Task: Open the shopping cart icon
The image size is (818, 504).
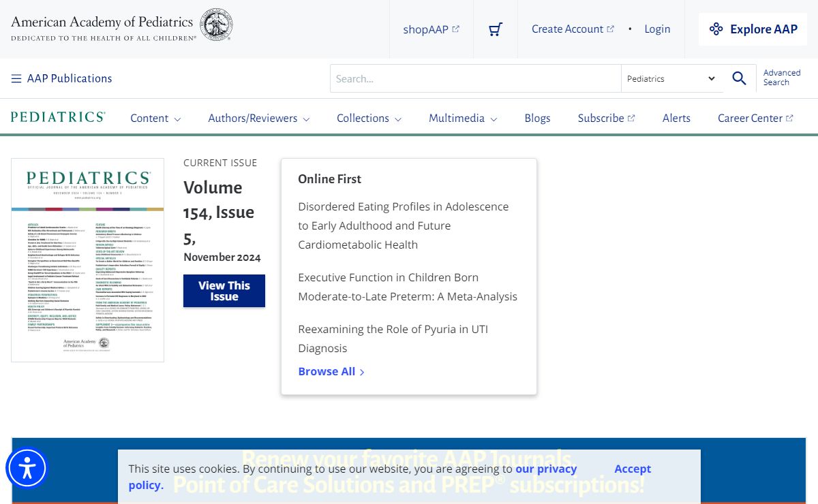Action: [496, 29]
